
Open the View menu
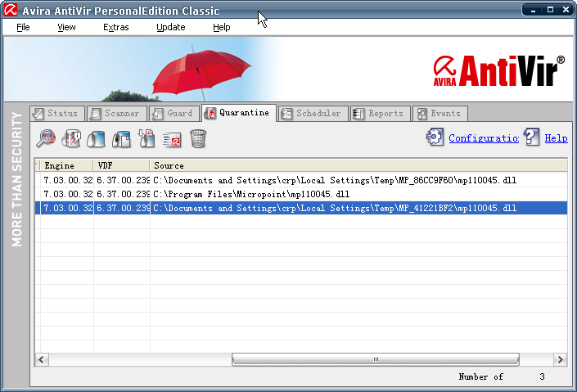tap(66, 27)
